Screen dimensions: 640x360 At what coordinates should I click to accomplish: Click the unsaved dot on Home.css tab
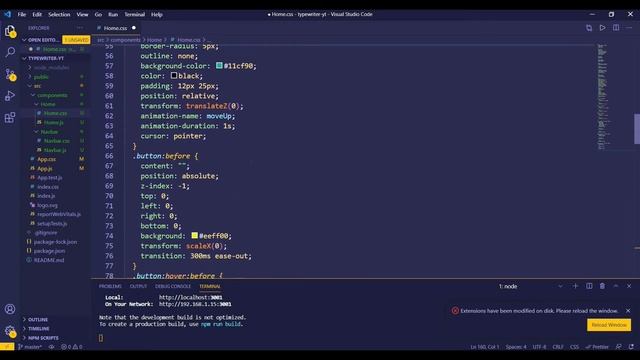(x=133, y=28)
